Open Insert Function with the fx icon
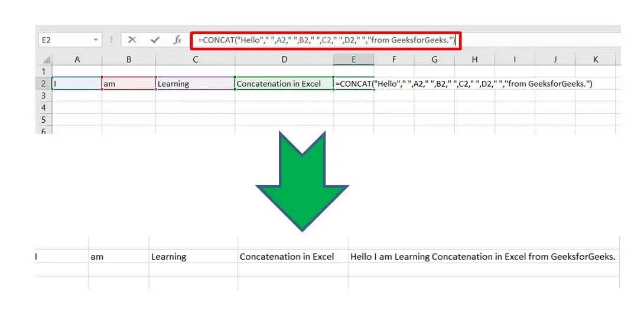This screenshot has height=321, width=644. tap(177, 40)
